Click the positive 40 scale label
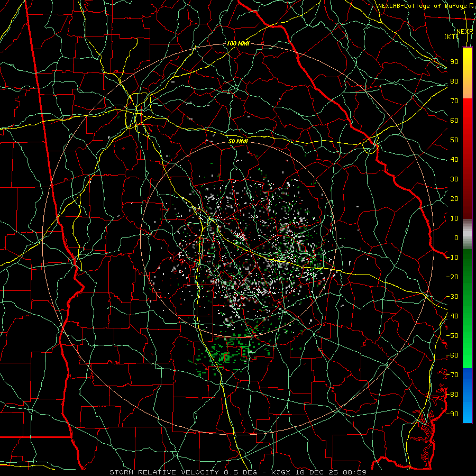This screenshot has width=476, height=476. click(x=454, y=160)
